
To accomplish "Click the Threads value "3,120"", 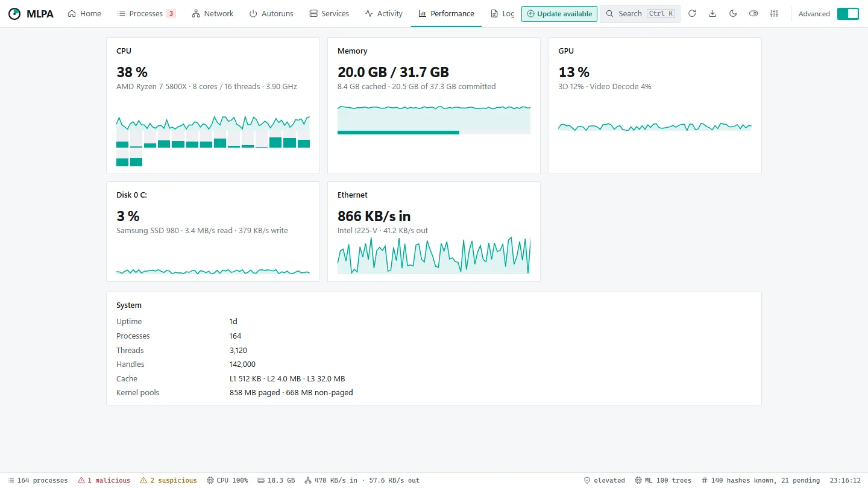I will [x=238, y=351].
